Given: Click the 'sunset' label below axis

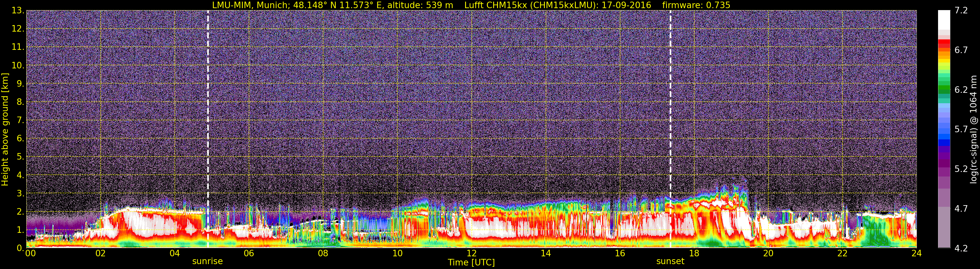Looking at the screenshot, I should click(670, 262).
